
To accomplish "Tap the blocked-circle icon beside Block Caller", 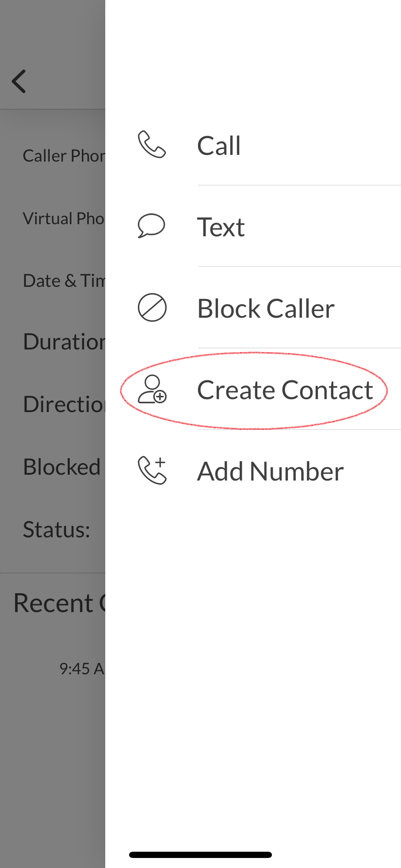I will click(152, 308).
